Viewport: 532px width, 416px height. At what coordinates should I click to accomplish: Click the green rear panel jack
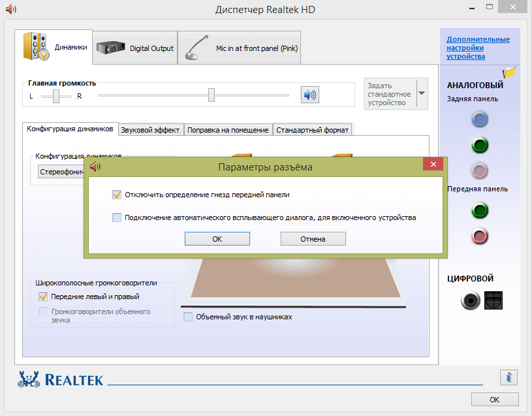(480, 145)
